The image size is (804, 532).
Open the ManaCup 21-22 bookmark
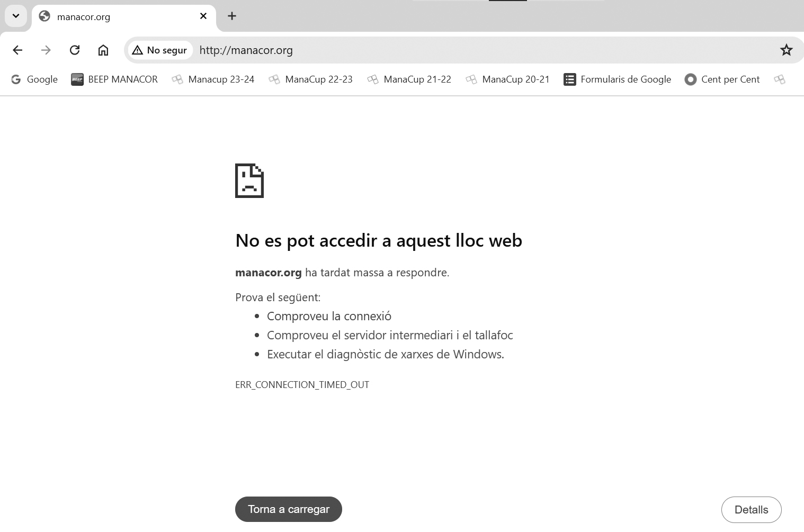click(409, 79)
